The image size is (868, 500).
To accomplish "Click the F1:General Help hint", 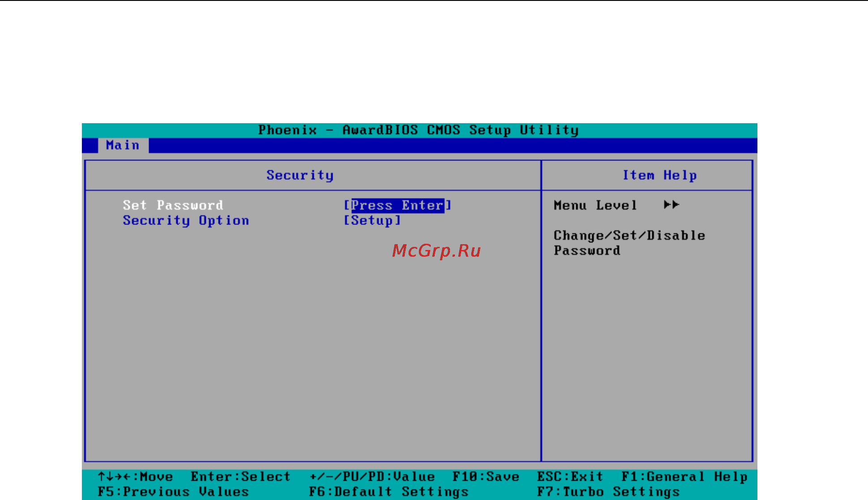I will click(x=684, y=477).
